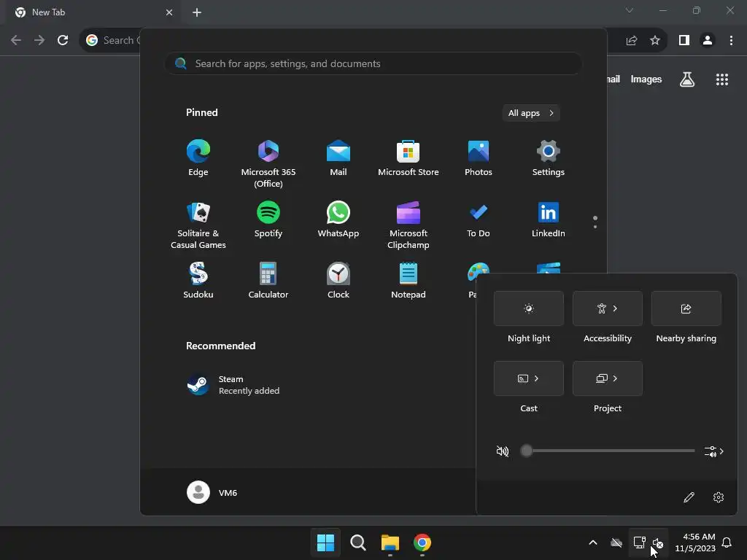Click the network icon in system tray
Screen dimensions: 747x560
pyautogui.click(x=639, y=542)
